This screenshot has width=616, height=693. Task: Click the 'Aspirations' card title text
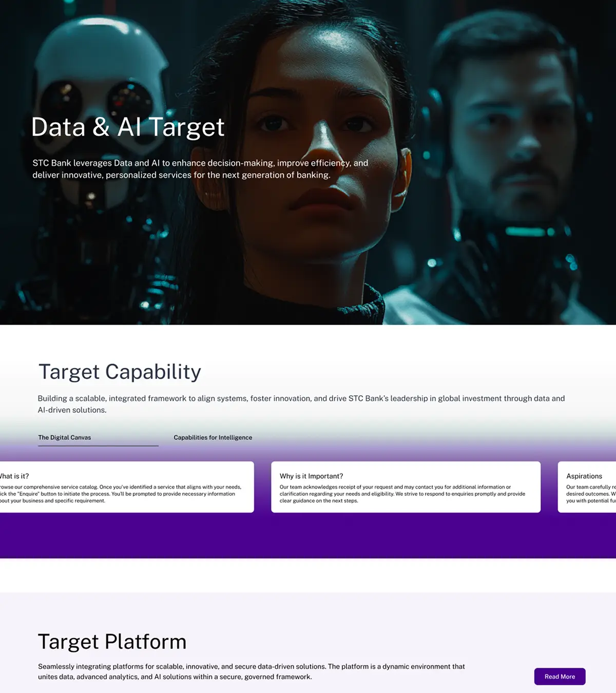point(584,476)
